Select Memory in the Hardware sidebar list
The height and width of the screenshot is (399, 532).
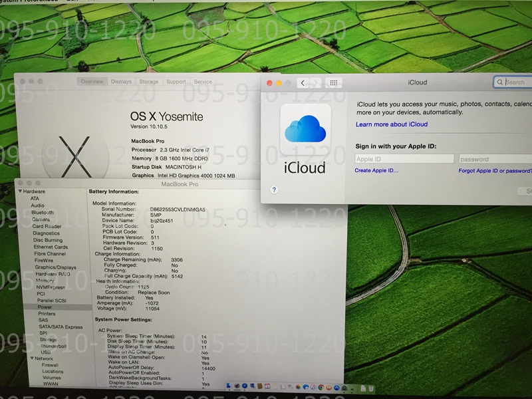[x=45, y=281]
